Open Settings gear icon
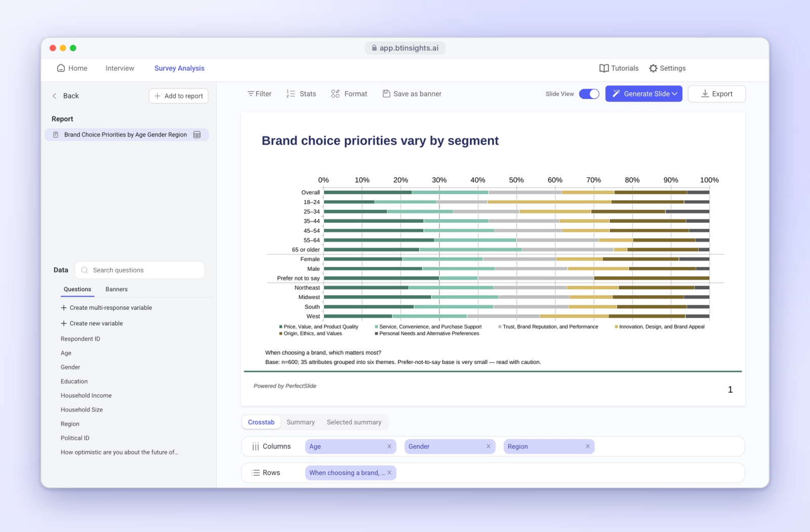Image resolution: width=810 pixels, height=532 pixels. 654,68
